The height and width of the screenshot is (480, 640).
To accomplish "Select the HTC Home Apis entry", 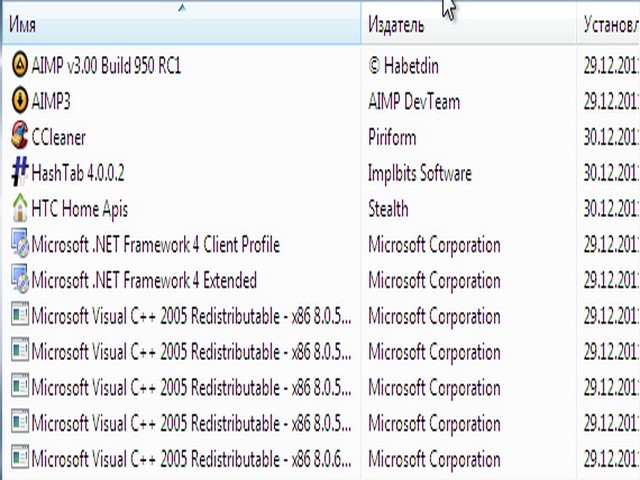I will click(80, 209).
